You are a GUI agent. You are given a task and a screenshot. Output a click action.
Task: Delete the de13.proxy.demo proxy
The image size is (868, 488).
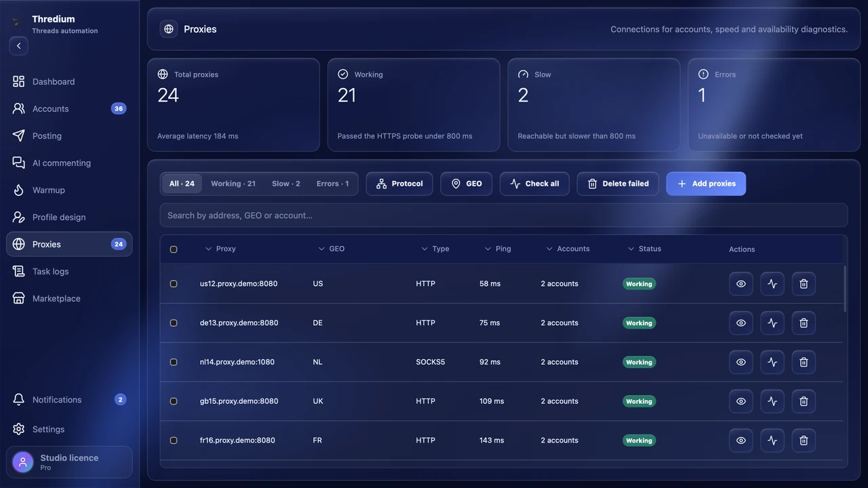pyautogui.click(x=804, y=323)
